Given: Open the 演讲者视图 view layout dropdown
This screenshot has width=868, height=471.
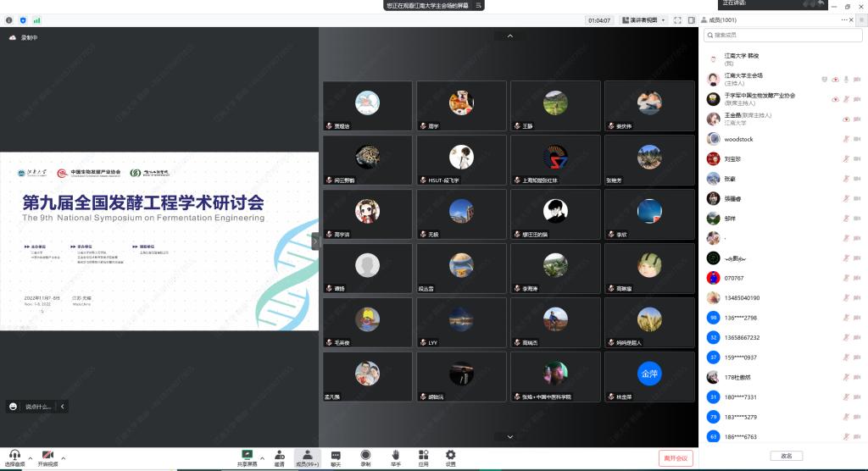Looking at the screenshot, I should 644,19.
